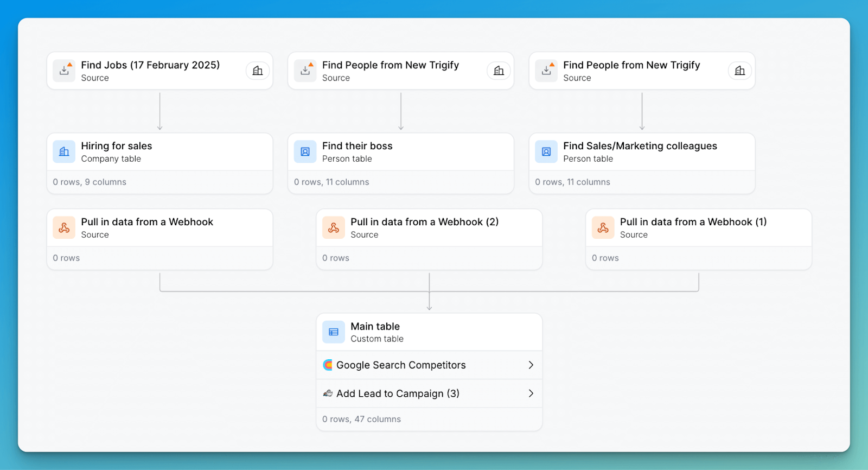
Task: Open the Hiring for sales table title
Action: [117, 146]
